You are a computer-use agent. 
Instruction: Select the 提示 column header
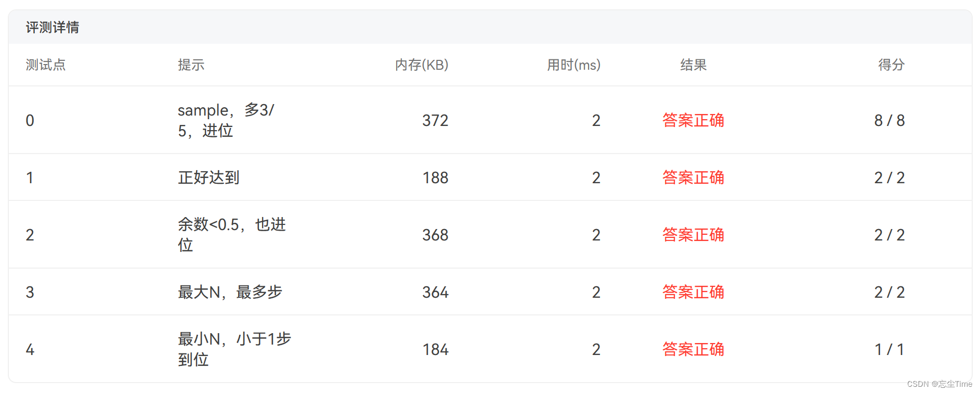click(191, 65)
